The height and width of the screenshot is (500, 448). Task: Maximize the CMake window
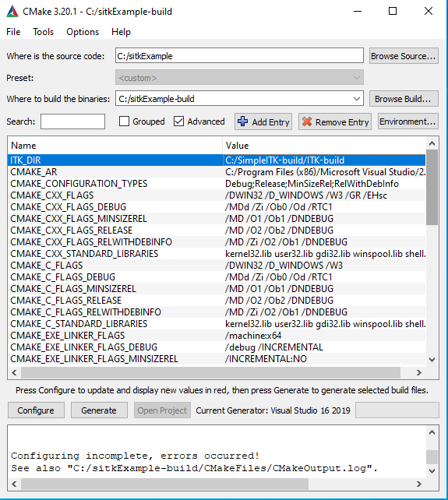tap(393, 11)
